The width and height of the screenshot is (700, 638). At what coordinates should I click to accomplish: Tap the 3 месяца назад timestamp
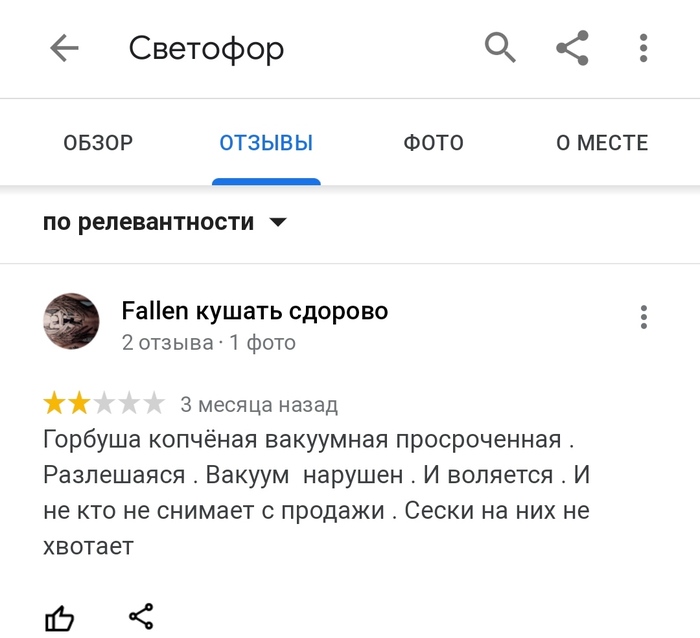(x=259, y=404)
